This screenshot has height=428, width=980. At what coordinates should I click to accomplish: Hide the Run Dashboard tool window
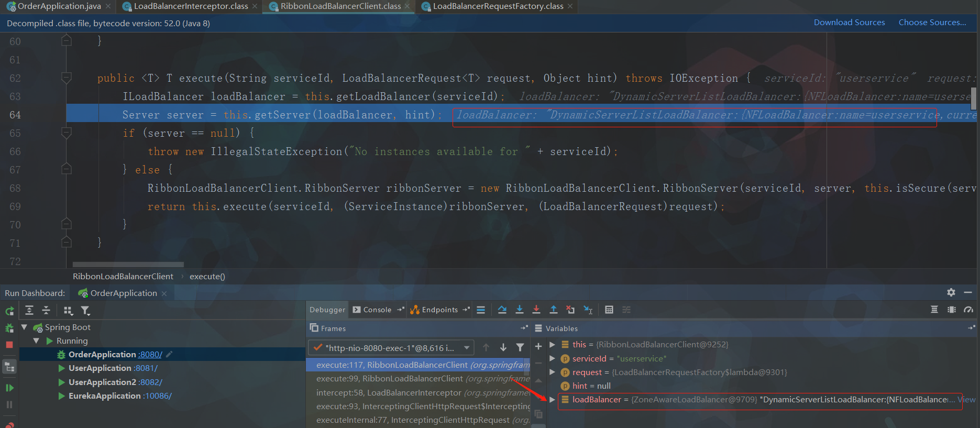[968, 292]
